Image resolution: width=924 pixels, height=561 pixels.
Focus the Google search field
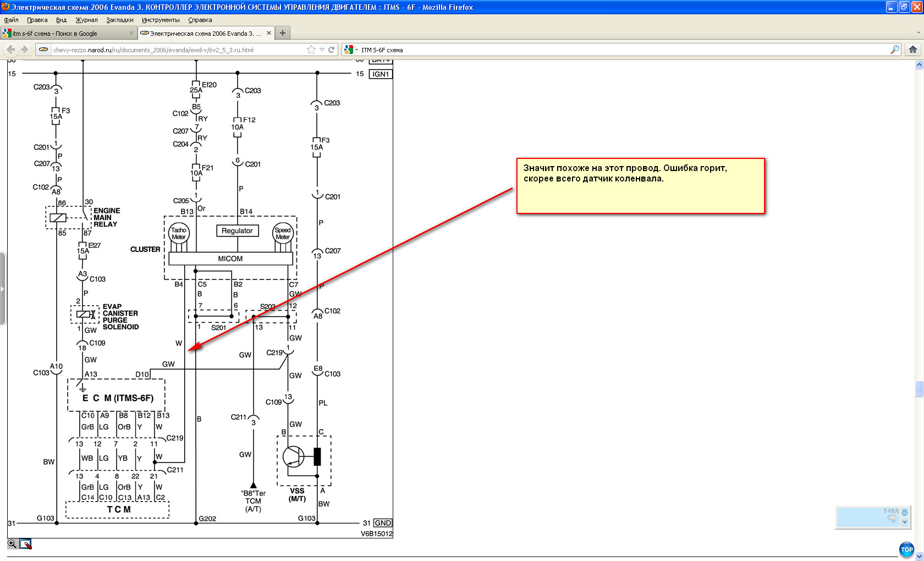tap(621, 50)
